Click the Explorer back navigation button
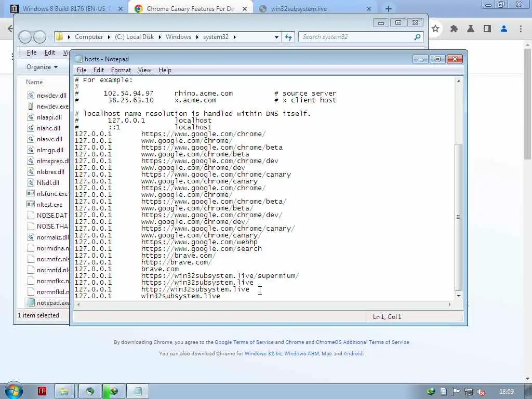The height and width of the screenshot is (399, 532). (x=25, y=37)
